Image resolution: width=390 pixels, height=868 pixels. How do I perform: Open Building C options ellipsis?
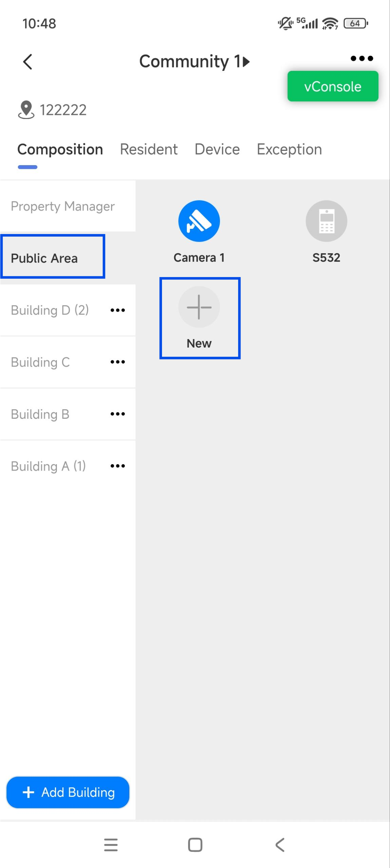tap(118, 362)
